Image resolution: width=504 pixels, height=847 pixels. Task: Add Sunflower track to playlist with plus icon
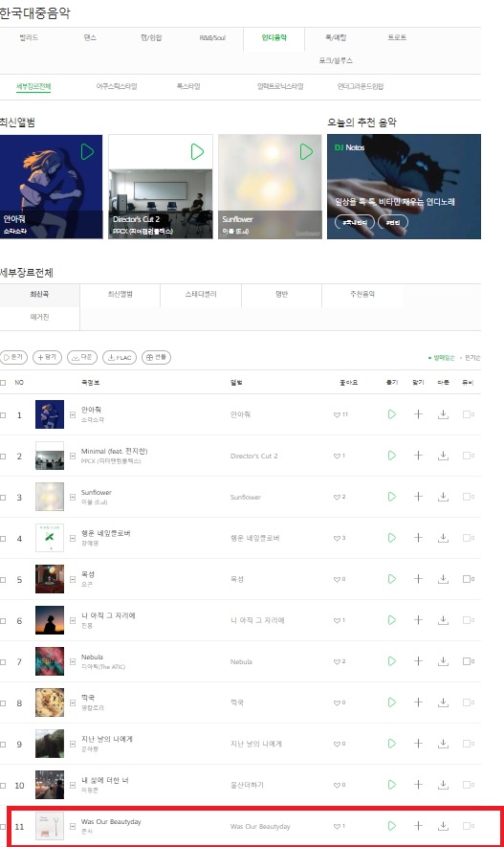pyautogui.click(x=418, y=497)
